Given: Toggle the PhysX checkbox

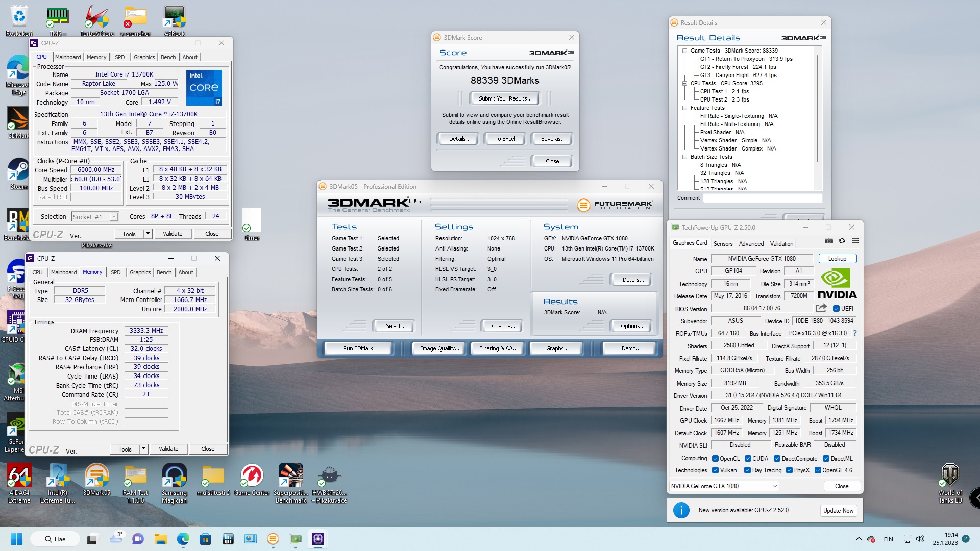Looking at the screenshot, I should [x=789, y=470].
